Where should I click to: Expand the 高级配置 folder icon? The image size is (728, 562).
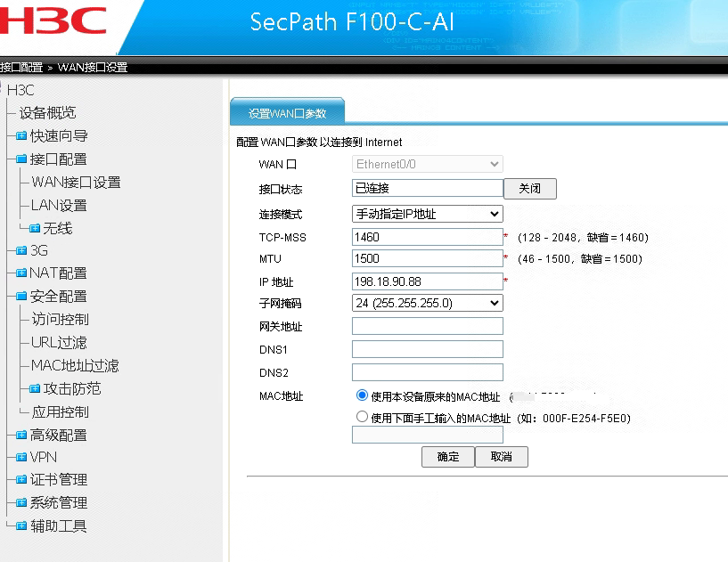point(21,435)
